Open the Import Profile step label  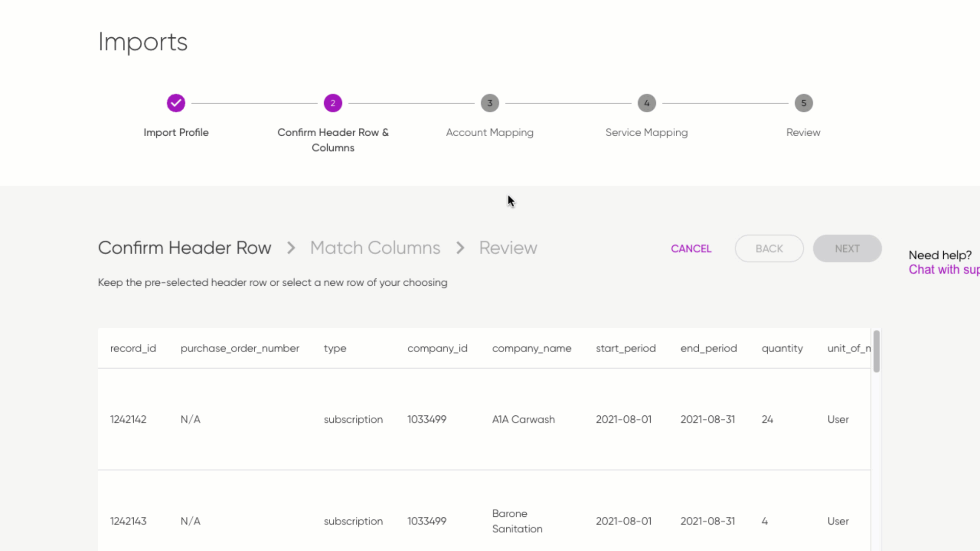176,132
